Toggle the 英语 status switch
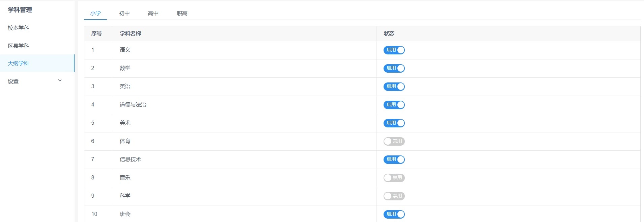The width and height of the screenshot is (644, 222). [x=394, y=87]
